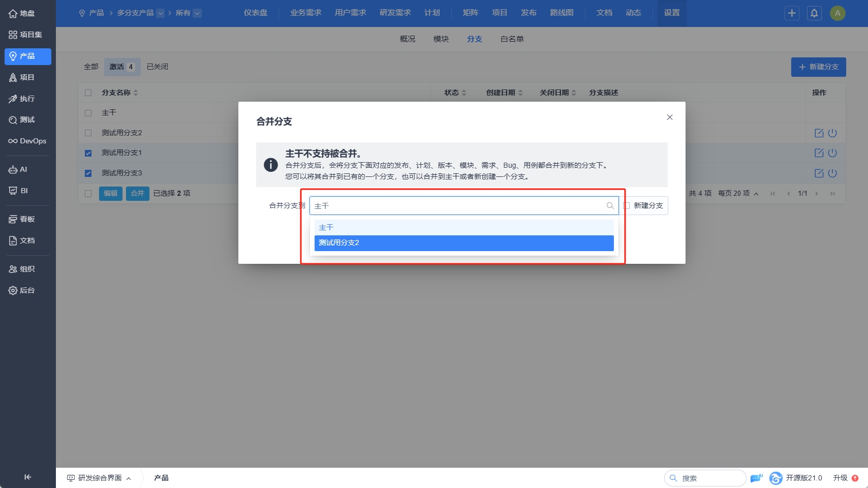
Task: Click the plus quick-create icon in header
Action: click(792, 13)
